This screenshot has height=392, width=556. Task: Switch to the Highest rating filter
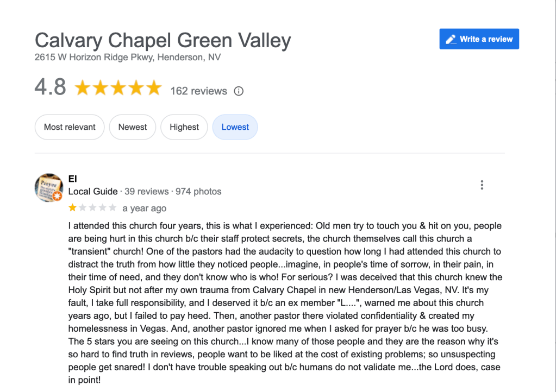[x=184, y=127]
